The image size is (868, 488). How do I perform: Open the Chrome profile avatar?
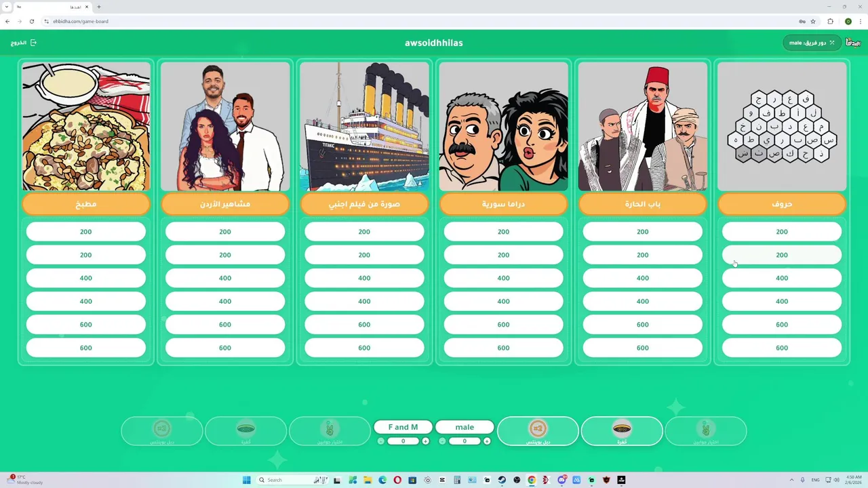click(x=848, y=21)
